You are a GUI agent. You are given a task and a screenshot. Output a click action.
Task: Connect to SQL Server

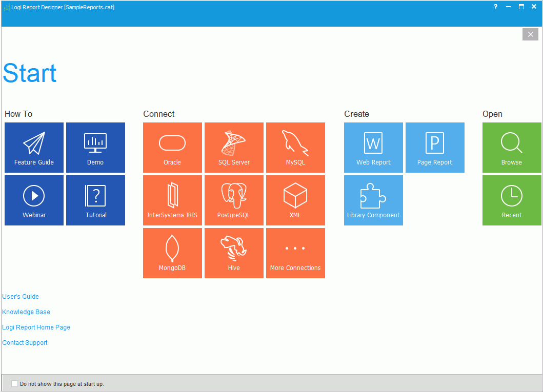(234, 148)
